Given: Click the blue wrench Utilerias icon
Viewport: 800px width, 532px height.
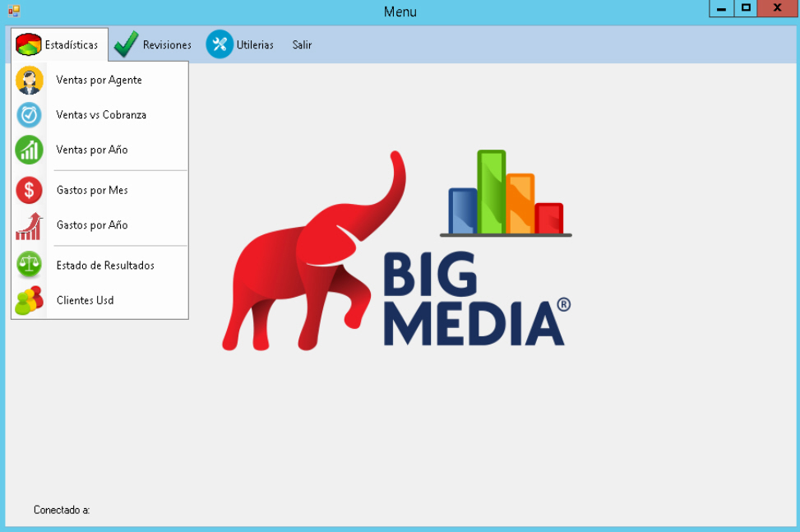Looking at the screenshot, I should coord(219,45).
